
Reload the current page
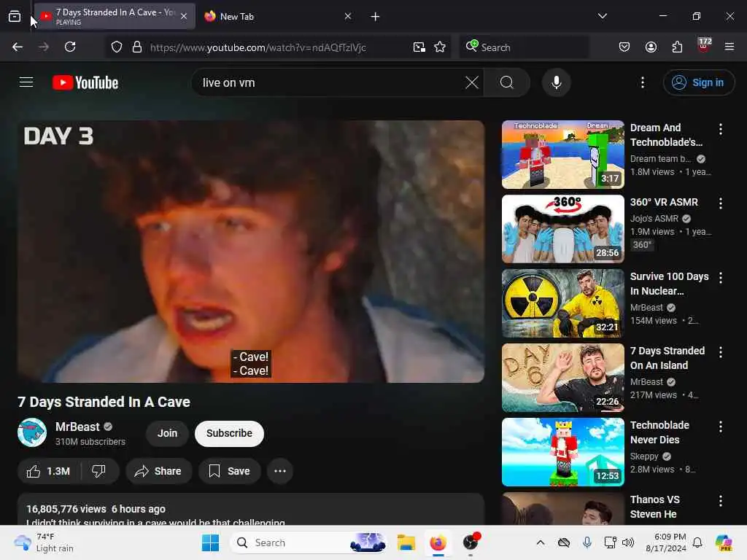point(70,47)
